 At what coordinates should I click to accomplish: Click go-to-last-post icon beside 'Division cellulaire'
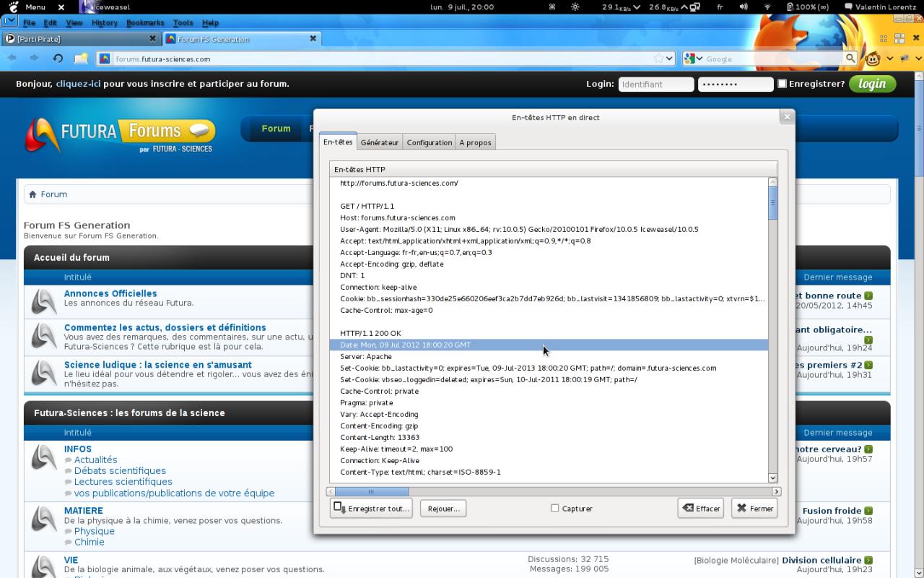(868, 561)
